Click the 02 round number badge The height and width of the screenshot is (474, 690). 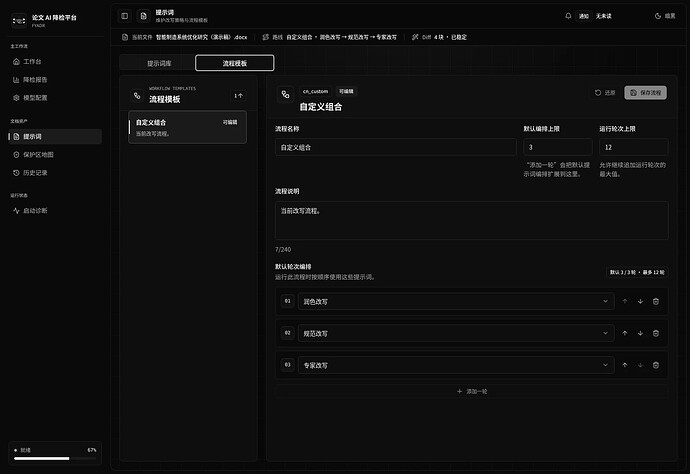287,333
